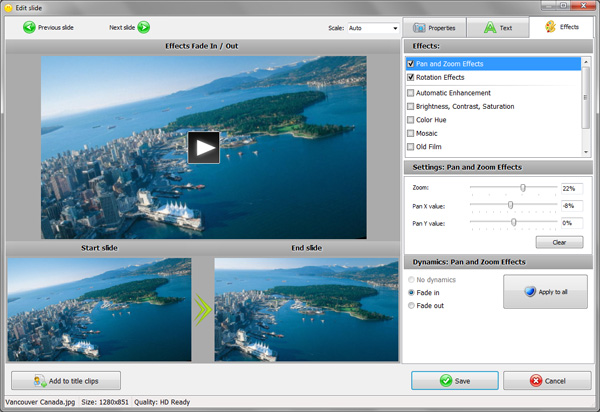
Task: Click the Pan Y value slider handle
Action: pyautogui.click(x=514, y=222)
